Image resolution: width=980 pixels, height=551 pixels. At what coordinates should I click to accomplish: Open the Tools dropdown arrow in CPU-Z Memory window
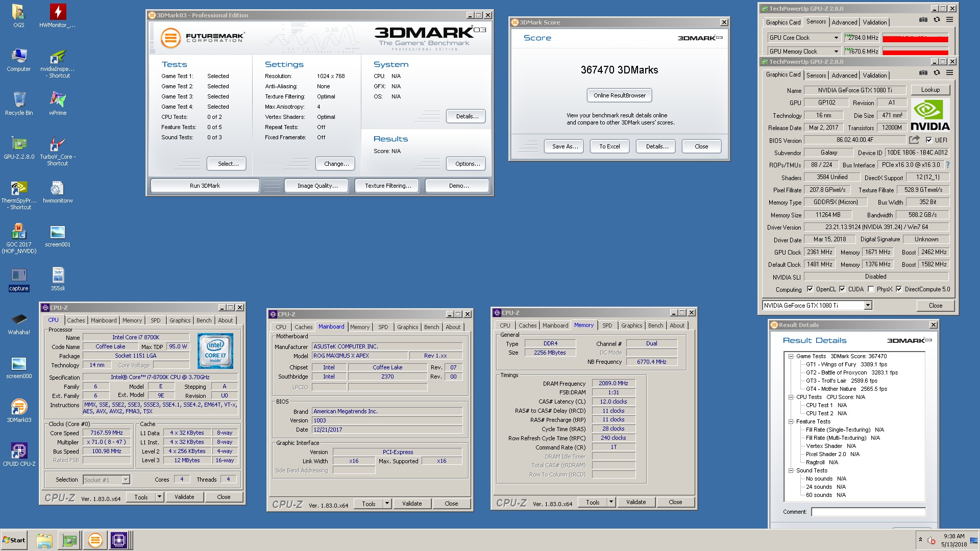tap(611, 502)
